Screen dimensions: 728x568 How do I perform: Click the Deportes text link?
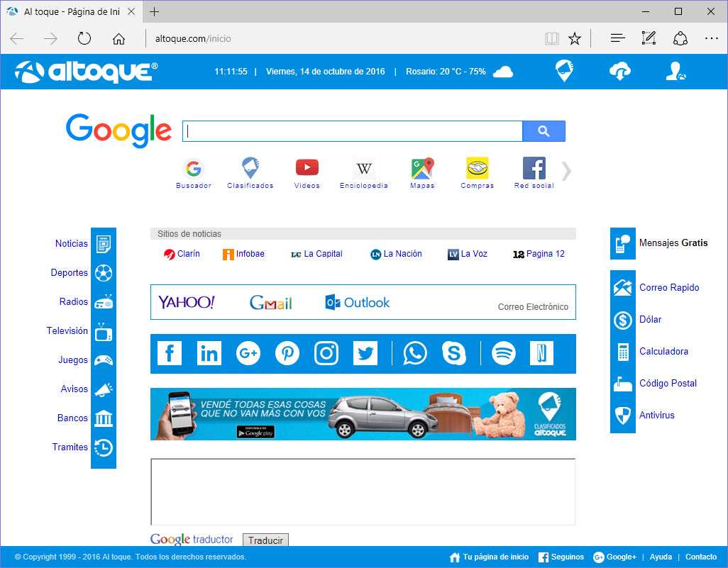click(x=69, y=273)
